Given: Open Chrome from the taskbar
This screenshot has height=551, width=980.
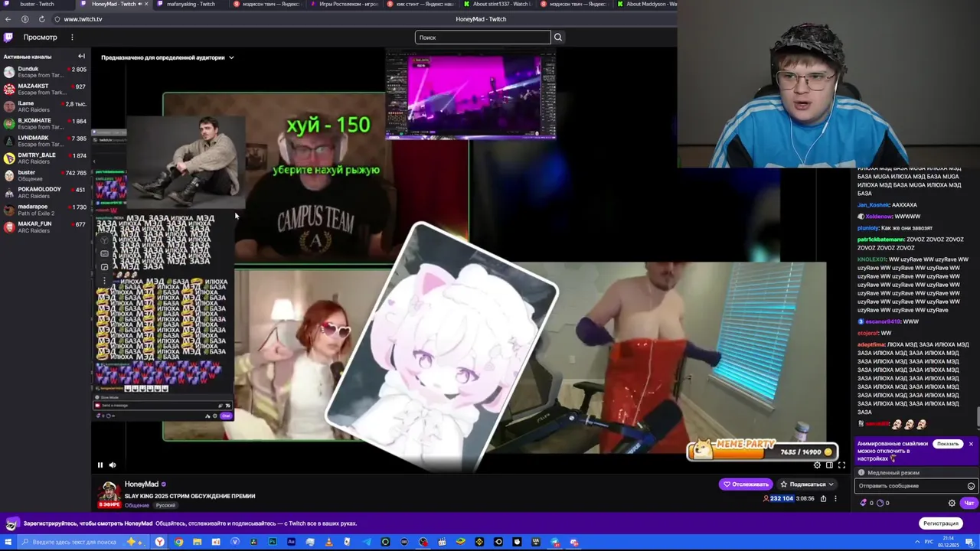Looking at the screenshot, I should point(178,542).
